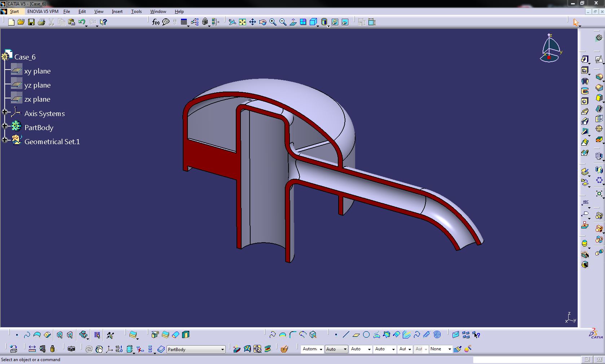Open the File menu

[67, 12]
